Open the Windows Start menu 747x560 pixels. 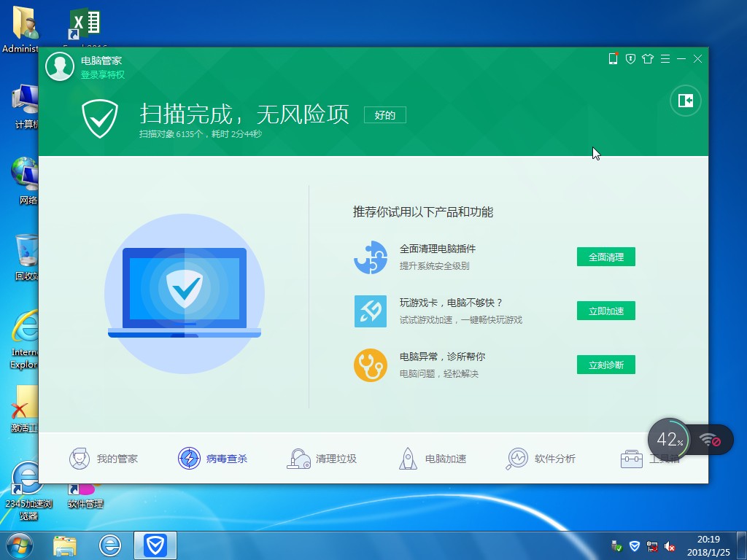(x=20, y=545)
